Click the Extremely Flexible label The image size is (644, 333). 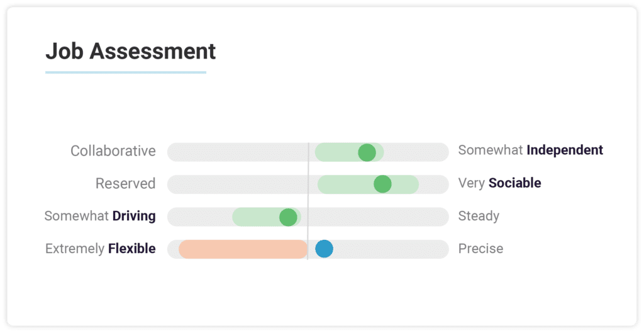click(x=100, y=248)
